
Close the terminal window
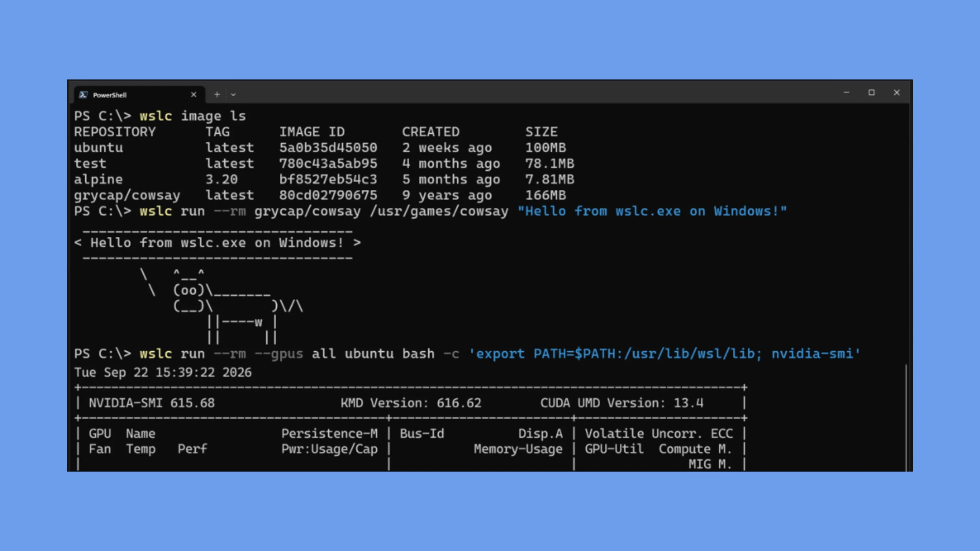click(897, 93)
